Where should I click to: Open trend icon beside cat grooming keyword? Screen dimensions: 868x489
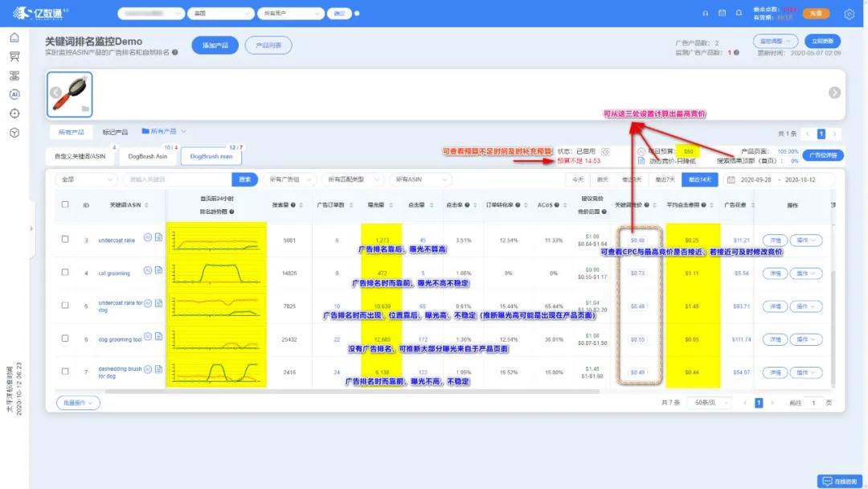pos(148,271)
